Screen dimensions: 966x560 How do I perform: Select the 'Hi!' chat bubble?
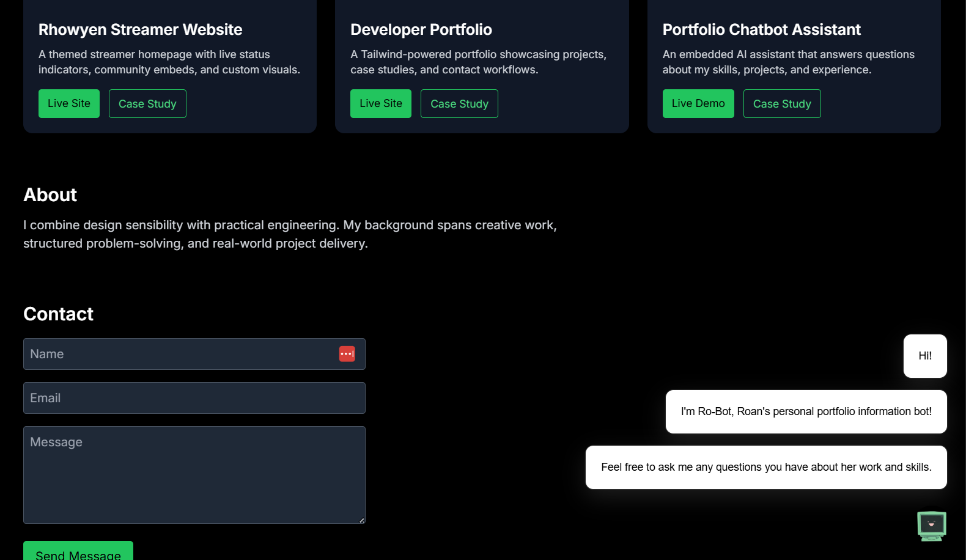[925, 355]
